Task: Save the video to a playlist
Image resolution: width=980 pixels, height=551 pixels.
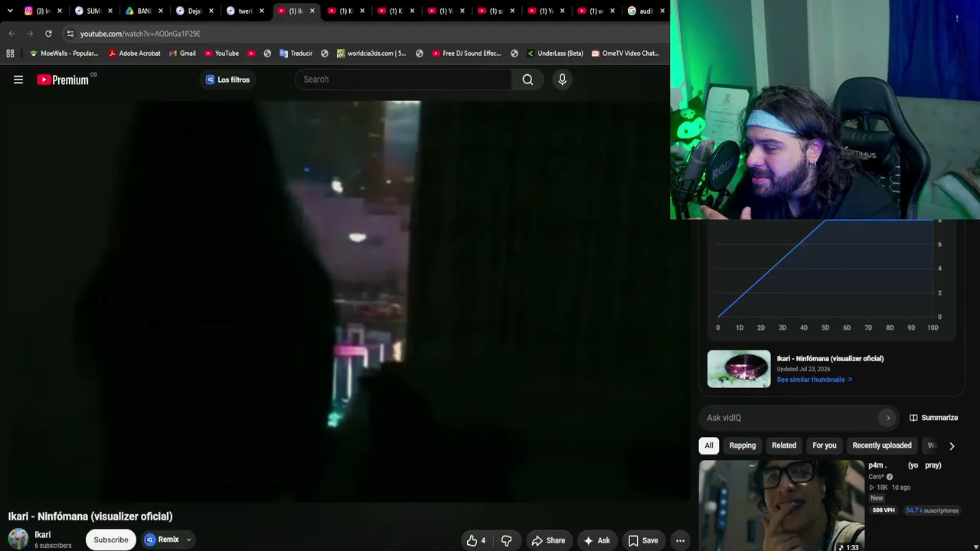Action: [x=643, y=540]
